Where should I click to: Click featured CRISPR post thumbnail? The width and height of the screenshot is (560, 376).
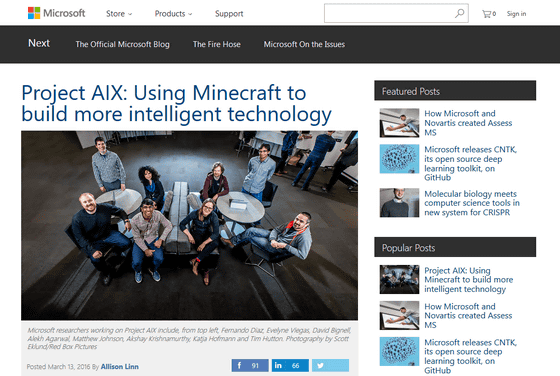(x=399, y=203)
